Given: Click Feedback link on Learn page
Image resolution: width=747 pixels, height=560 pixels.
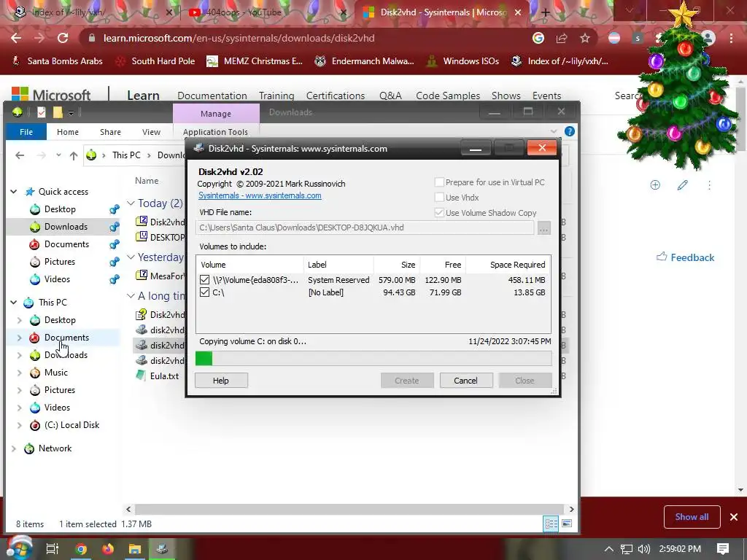Looking at the screenshot, I should (x=685, y=257).
